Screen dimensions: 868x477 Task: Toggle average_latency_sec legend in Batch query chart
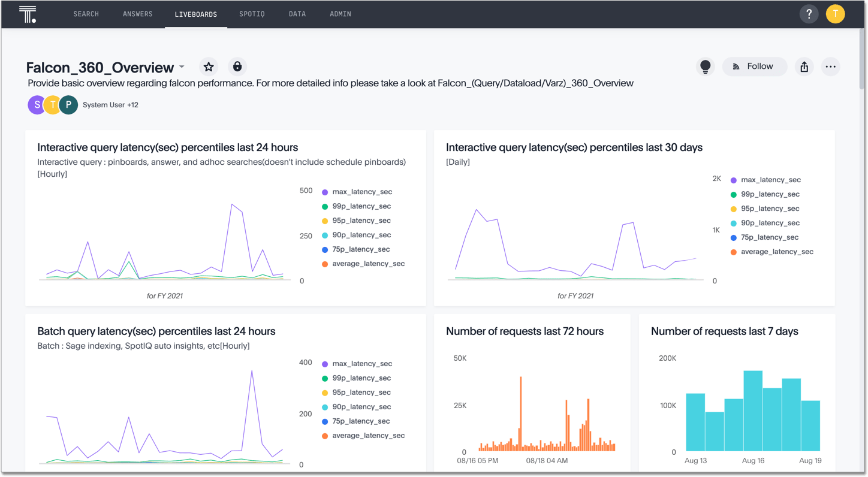coord(368,436)
